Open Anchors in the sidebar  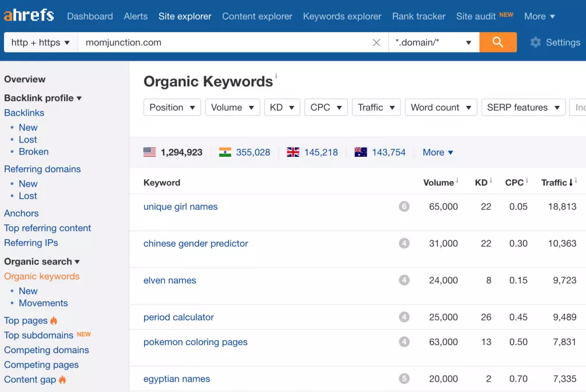pyautogui.click(x=21, y=213)
